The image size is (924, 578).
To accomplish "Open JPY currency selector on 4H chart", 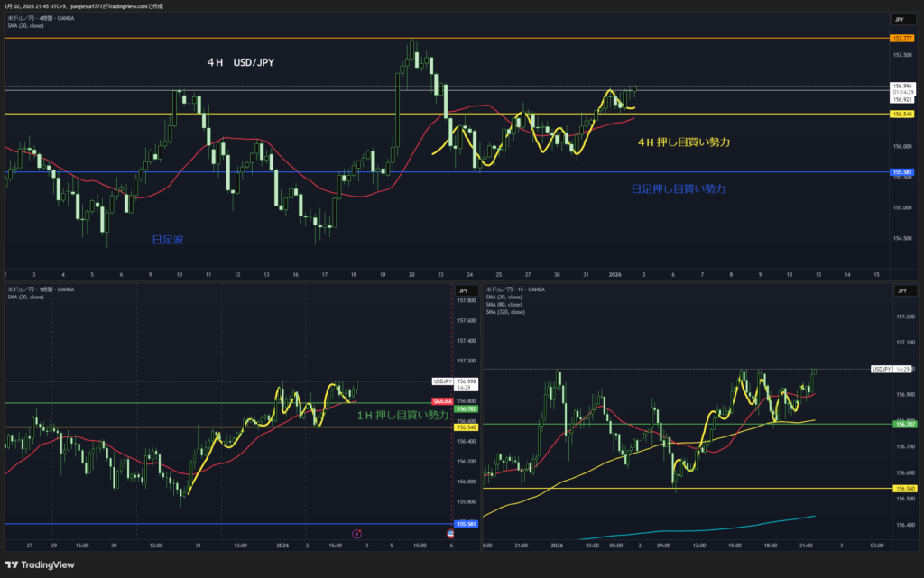I will tap(899, 19).
